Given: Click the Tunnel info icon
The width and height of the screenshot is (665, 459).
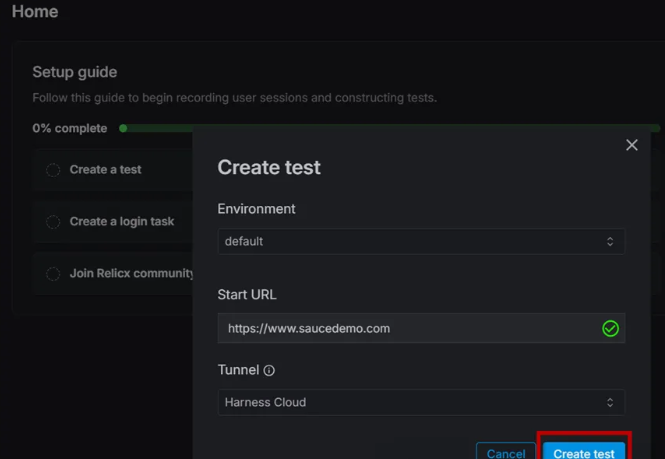Looking at the screenshot, I should 269,370.
